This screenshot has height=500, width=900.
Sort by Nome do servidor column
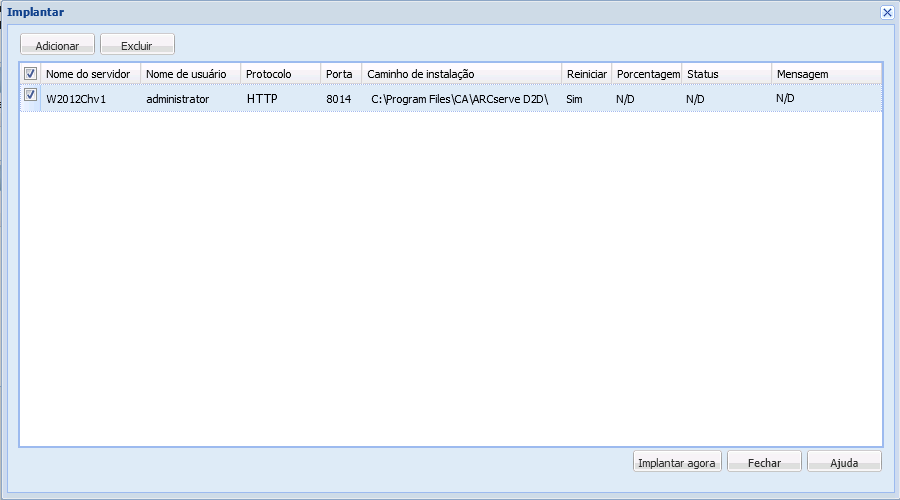point(88,74)
